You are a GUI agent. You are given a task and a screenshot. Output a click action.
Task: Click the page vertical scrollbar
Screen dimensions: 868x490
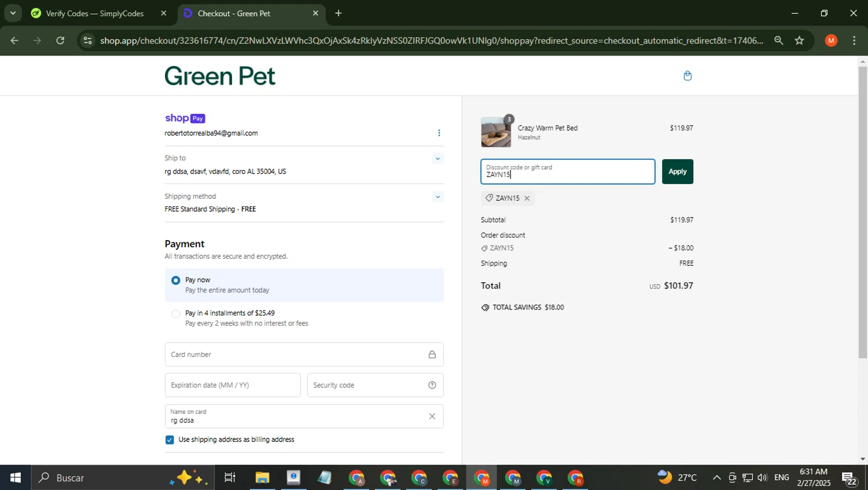pos(863,212)
